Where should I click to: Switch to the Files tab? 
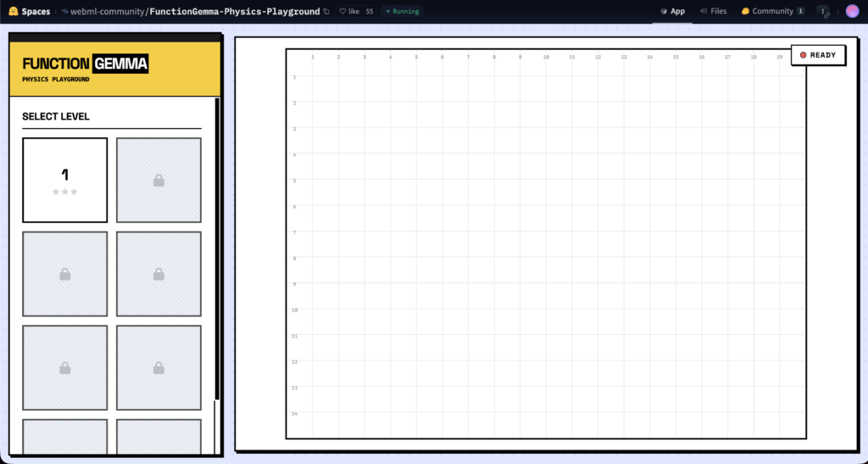click(x=713, y=12)
